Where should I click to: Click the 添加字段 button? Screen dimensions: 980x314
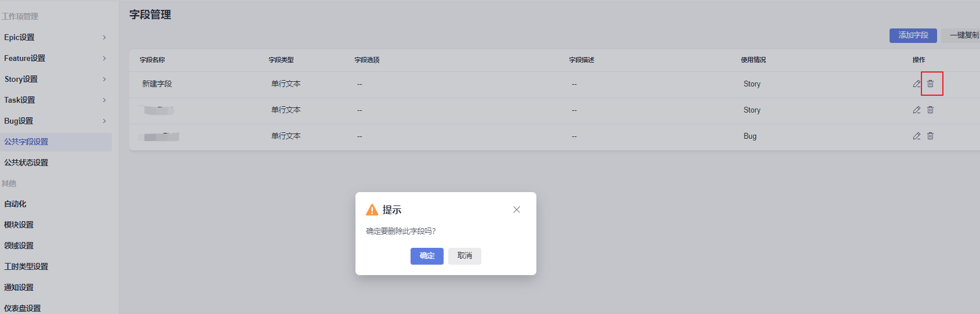click(913, 35)
